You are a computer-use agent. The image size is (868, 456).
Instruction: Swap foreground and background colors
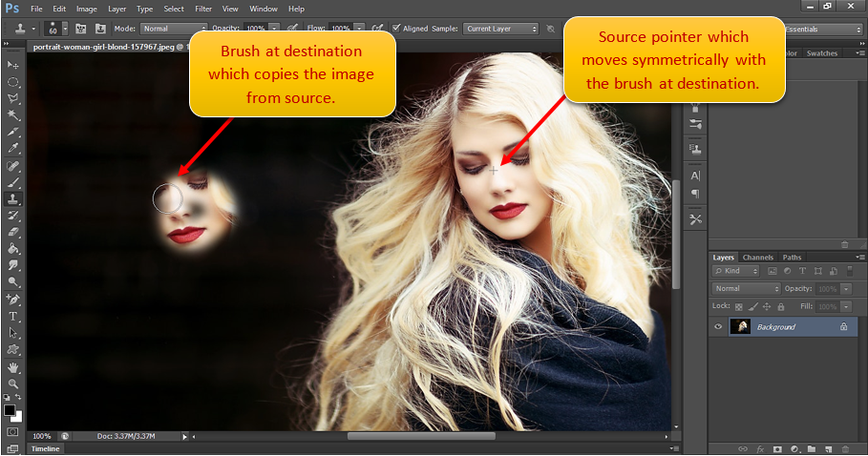[18, 397]
